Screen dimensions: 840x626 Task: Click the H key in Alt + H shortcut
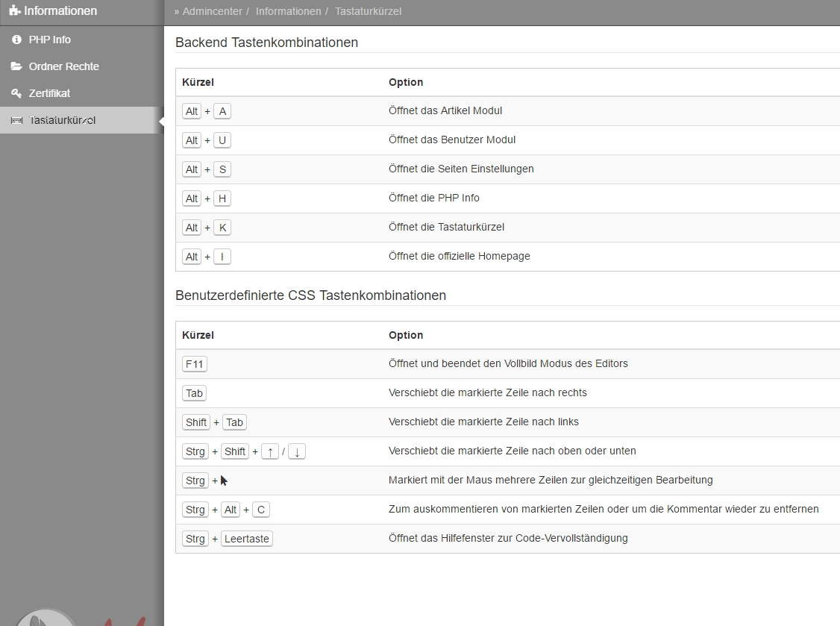[222, 198]
